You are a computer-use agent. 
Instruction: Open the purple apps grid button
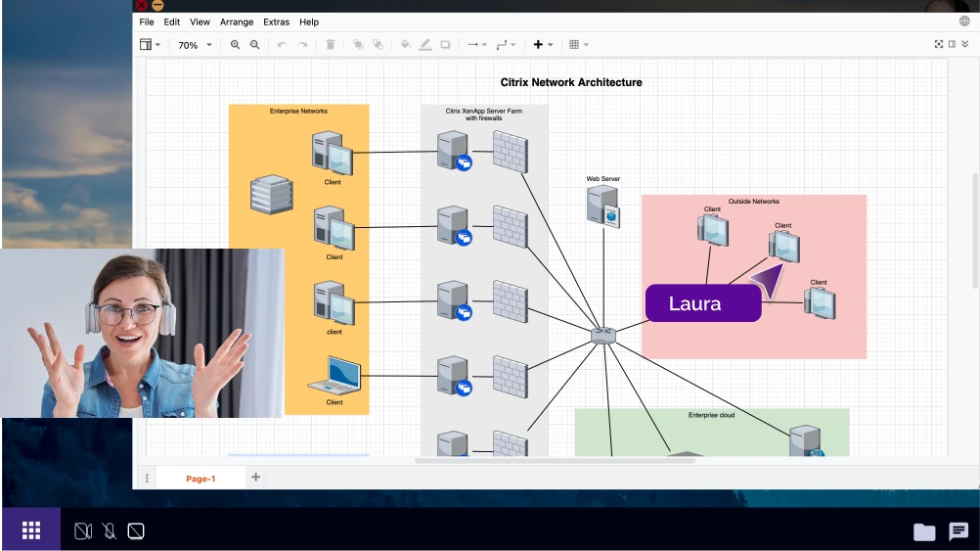point(31,530)
